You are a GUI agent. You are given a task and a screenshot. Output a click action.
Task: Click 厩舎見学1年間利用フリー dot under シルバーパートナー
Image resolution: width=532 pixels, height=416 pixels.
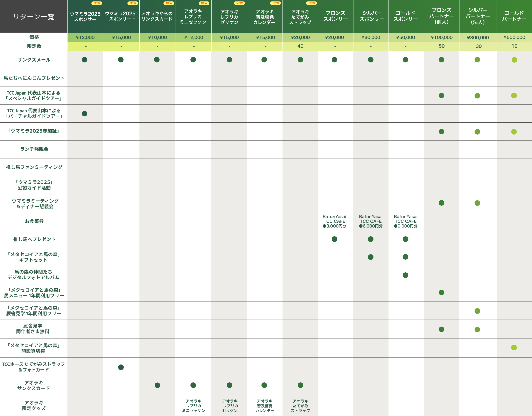click(477, 311)
